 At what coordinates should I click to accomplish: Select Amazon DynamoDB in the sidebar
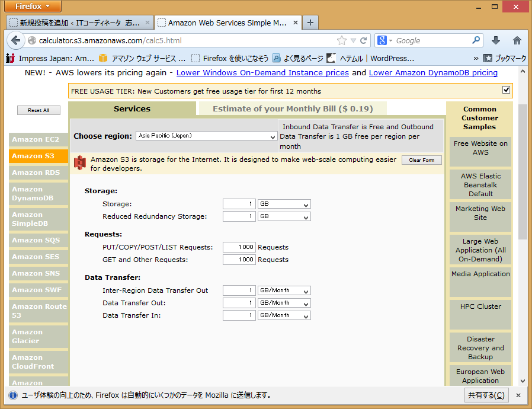click(x=39, y=194)
